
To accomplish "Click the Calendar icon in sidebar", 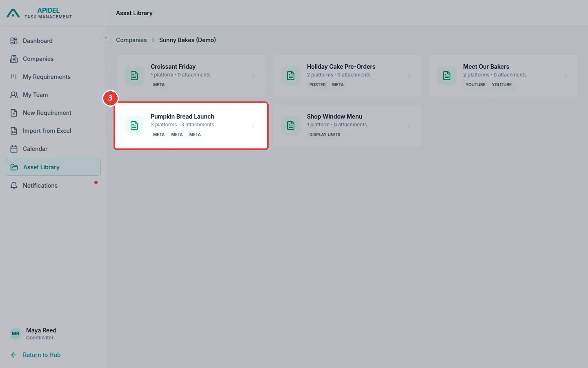I will tap(14, 149).
